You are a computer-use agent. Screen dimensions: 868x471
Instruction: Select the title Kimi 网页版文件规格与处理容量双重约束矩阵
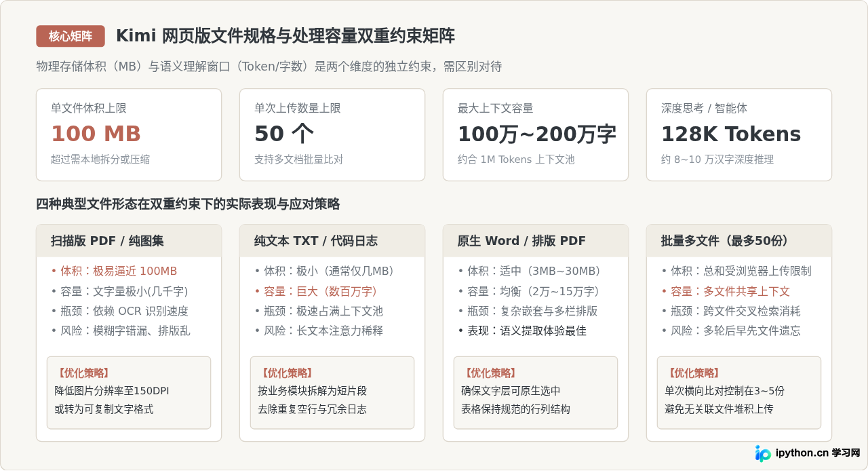(285, 36)
